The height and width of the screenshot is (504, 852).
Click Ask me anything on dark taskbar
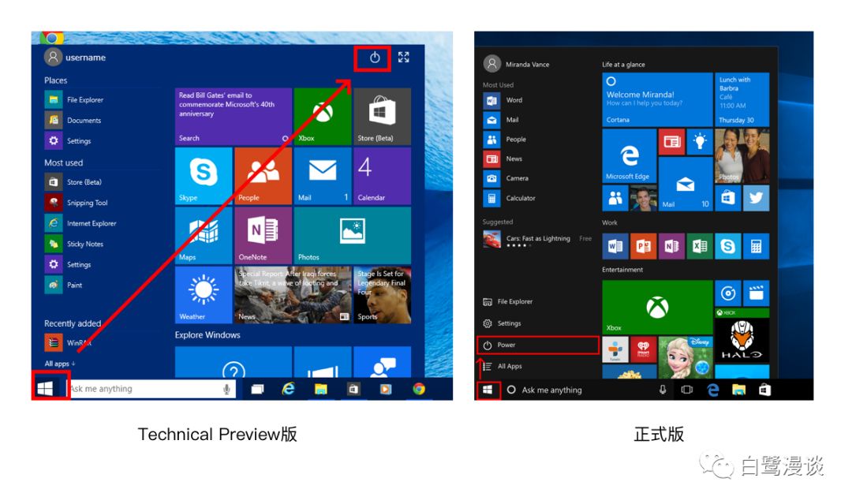(551, 390)
